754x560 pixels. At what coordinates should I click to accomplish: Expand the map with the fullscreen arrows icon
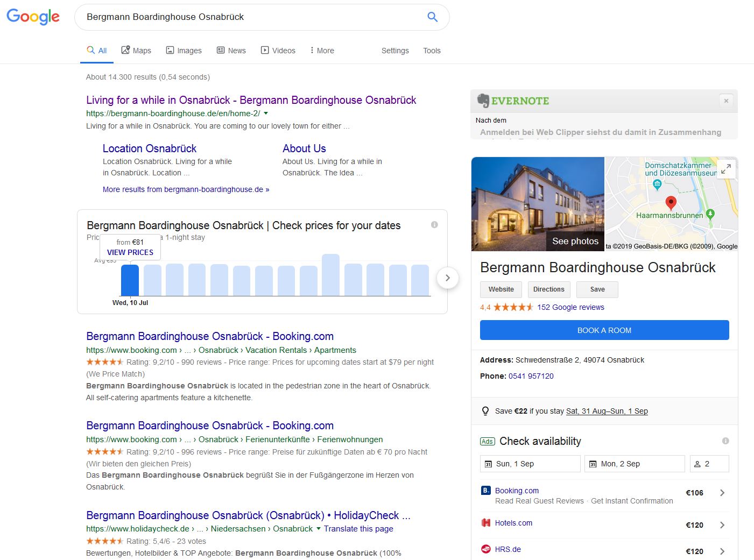(725, 168)
